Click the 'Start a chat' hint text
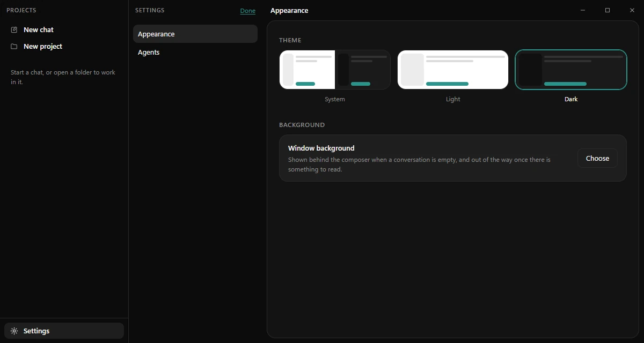This screenshot has width=644, height=343. [63, 77]
